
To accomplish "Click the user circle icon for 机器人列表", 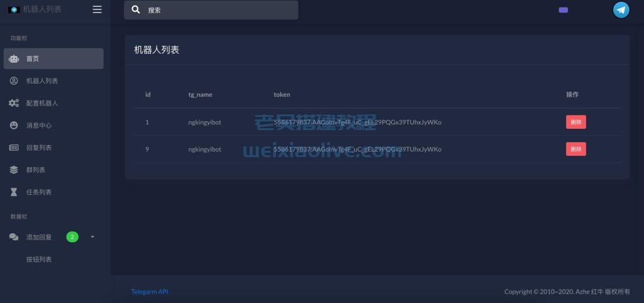I will [14, 81].
